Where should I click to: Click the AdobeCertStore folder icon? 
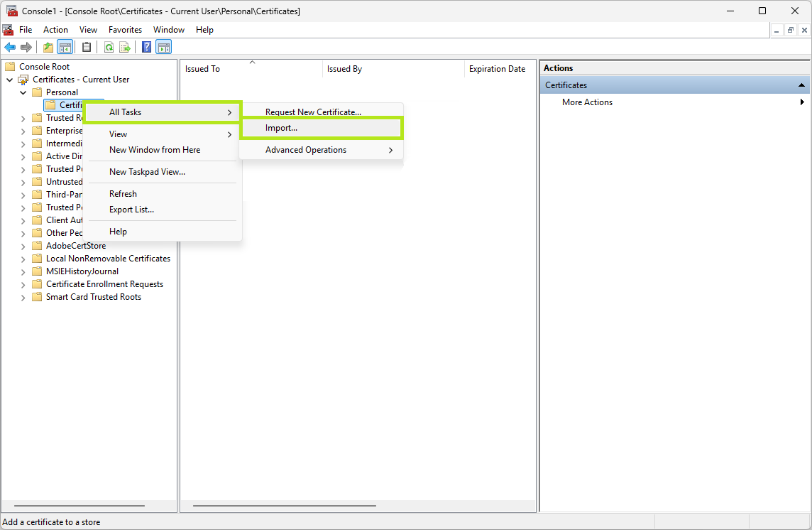[37, 246]
